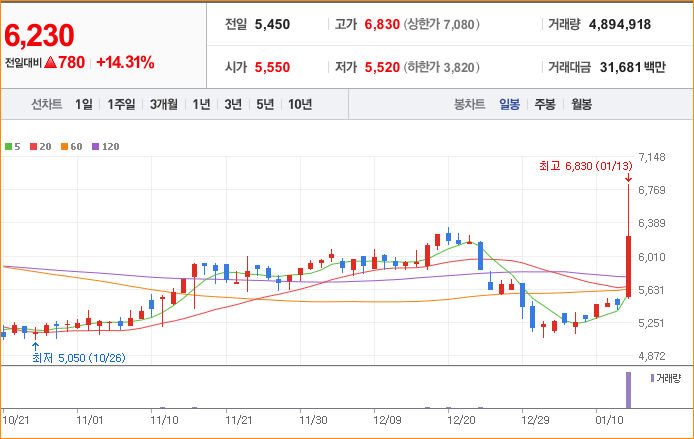Click the 7,148 price axis label
This screenshot has height=439, width=694.
pos(652,157)
